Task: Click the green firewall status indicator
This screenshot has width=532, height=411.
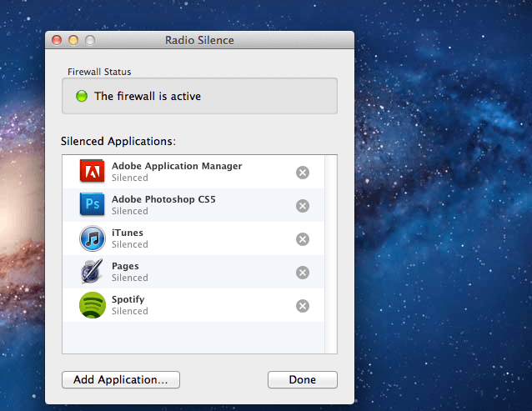Action: tap(82, 96)
